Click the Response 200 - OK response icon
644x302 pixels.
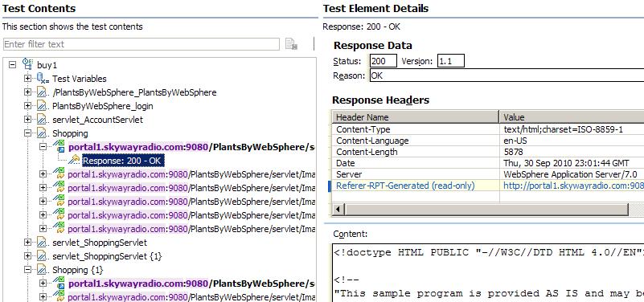(74, 160)
